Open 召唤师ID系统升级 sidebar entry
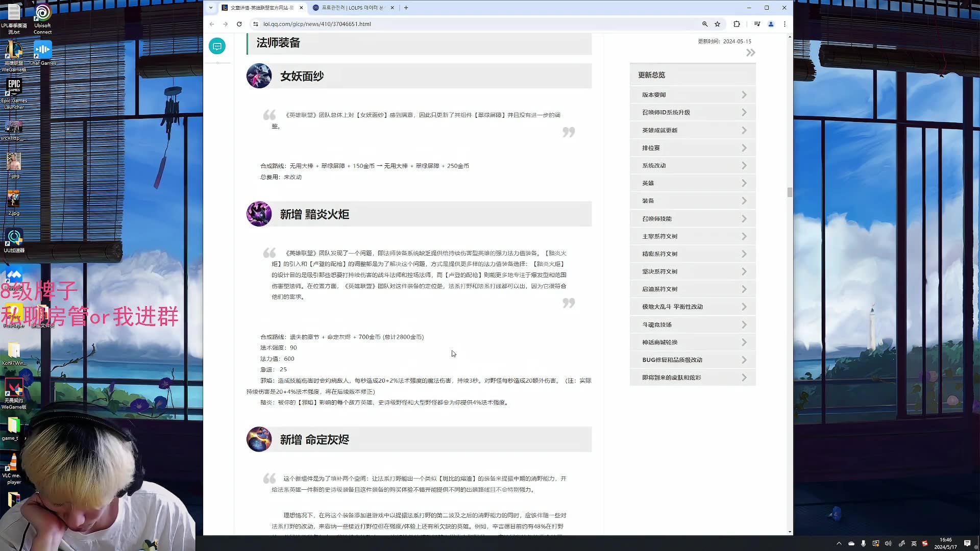 click(693, 112)
